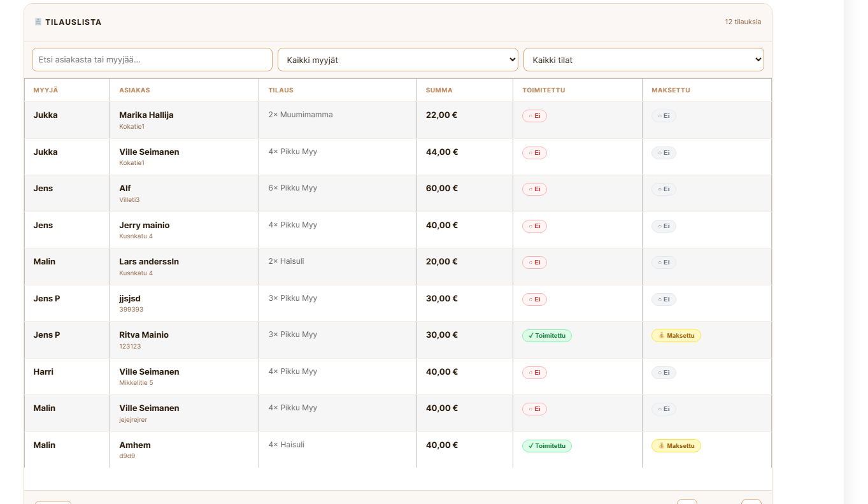
Task: Toggle paid status for customer with address jejejrejrer
Action: pyautogui.click(x=664, y=409)
